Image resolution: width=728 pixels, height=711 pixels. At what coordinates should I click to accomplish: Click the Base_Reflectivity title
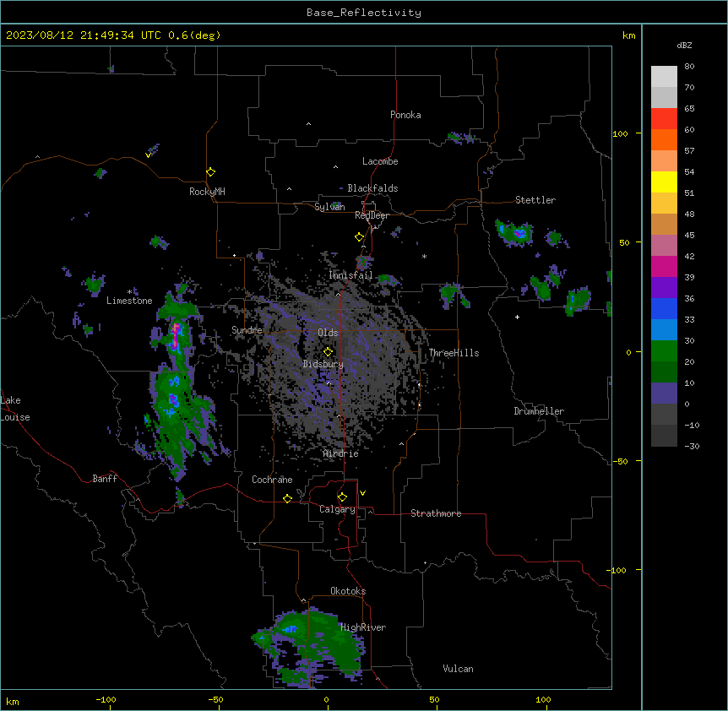(364, 13)
